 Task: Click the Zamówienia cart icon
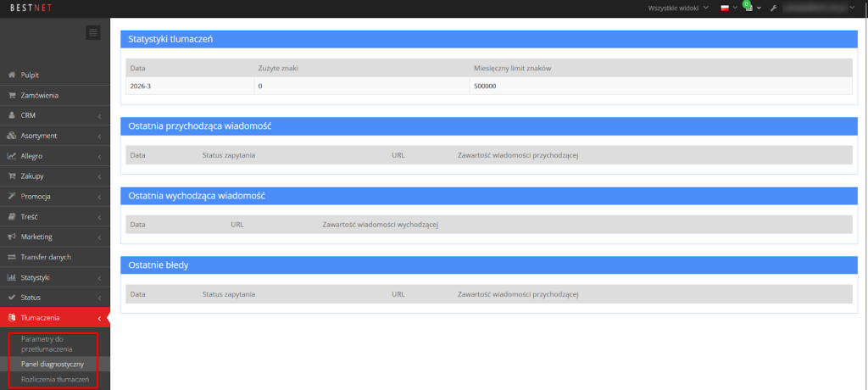(x=11, y=95)
